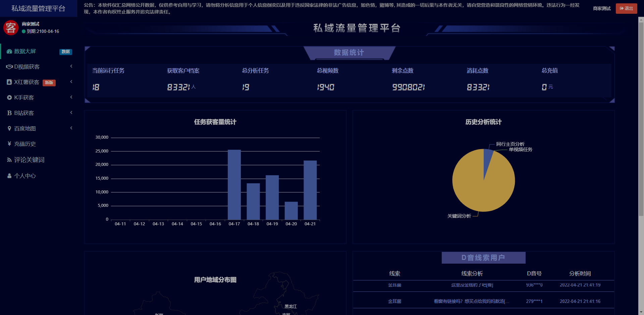The image size is (644, 315).
Task: Click the RSS icon beside 评论关键词
Action: (x=9, y=160)
